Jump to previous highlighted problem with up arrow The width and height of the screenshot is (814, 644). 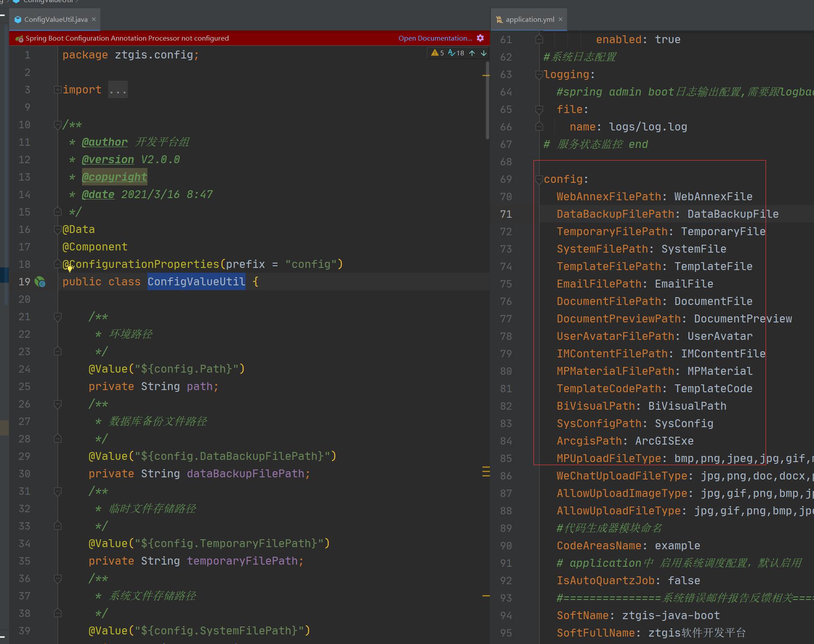pyautogui.click(x=472, y=53)
